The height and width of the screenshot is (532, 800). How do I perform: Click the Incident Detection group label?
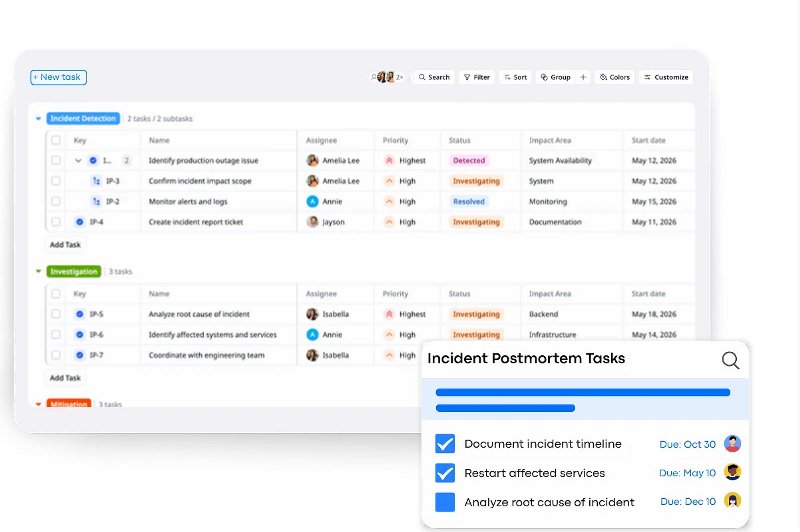point(83,119)
